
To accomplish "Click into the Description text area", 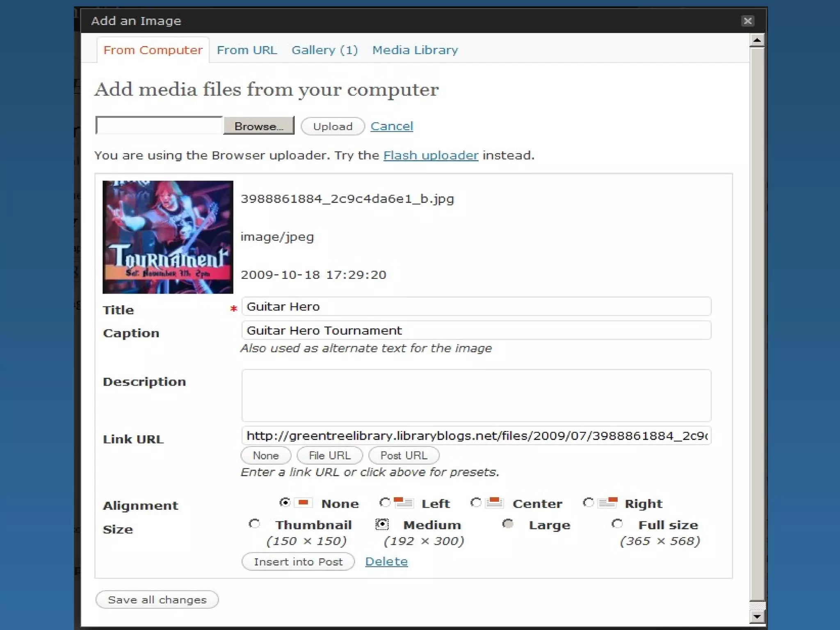I will 476,395.
